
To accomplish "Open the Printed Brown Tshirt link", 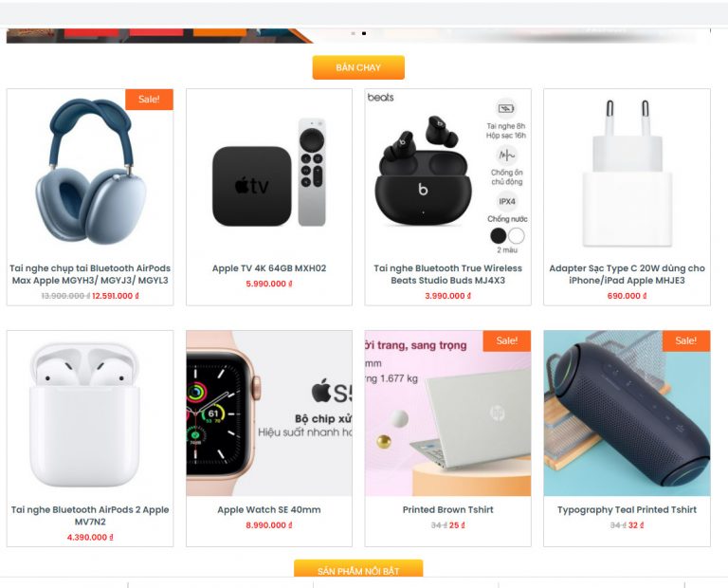I will coord(448,509).
